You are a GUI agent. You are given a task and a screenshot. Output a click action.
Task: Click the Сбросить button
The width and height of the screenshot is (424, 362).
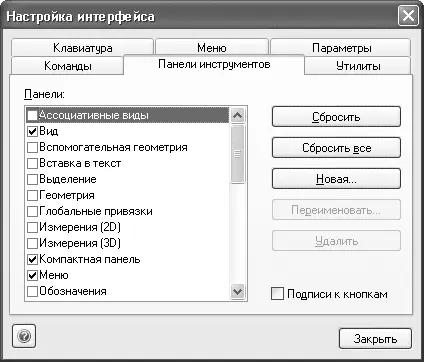point(336,117)
